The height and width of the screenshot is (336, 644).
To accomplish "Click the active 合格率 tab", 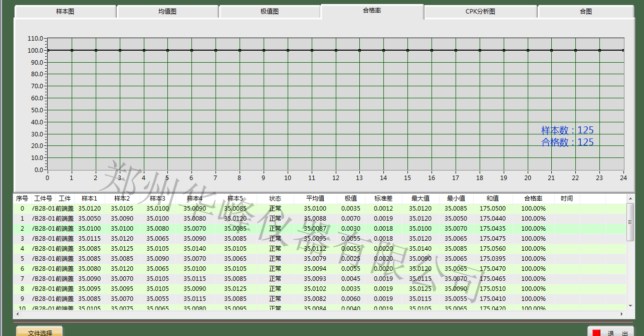I will (372, 11).
